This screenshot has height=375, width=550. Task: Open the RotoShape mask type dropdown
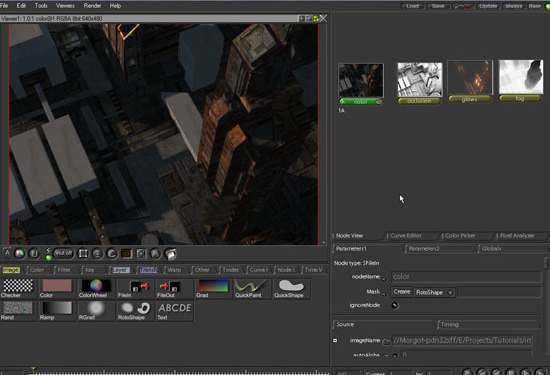click(435, 292)
